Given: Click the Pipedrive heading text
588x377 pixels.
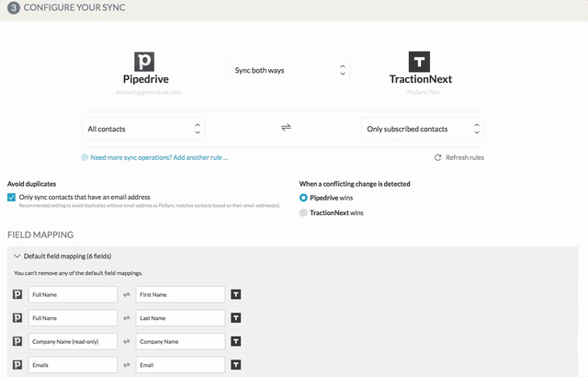Looking at the screenshot, I should click(x=146, y=79).
